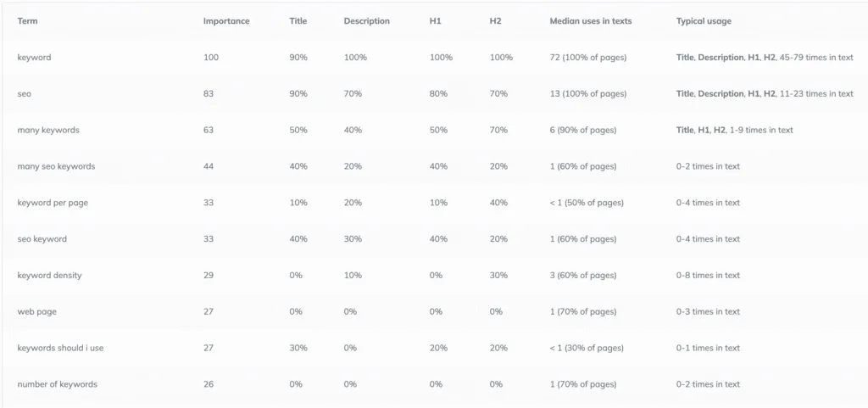Click the 'web page' term

(36, 311)
